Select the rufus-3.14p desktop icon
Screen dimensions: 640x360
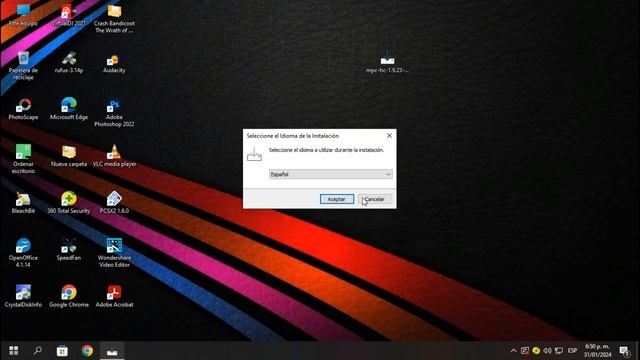pos(69,62)
